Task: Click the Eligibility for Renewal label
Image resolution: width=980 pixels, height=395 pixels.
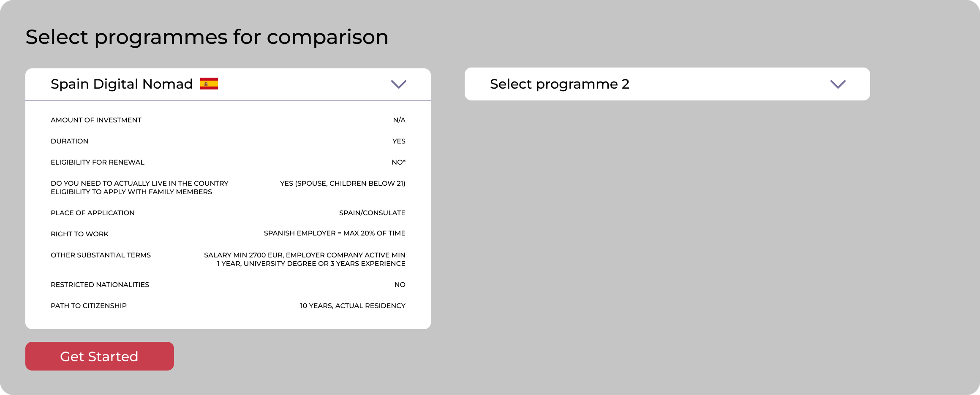Action: point(98,162)
